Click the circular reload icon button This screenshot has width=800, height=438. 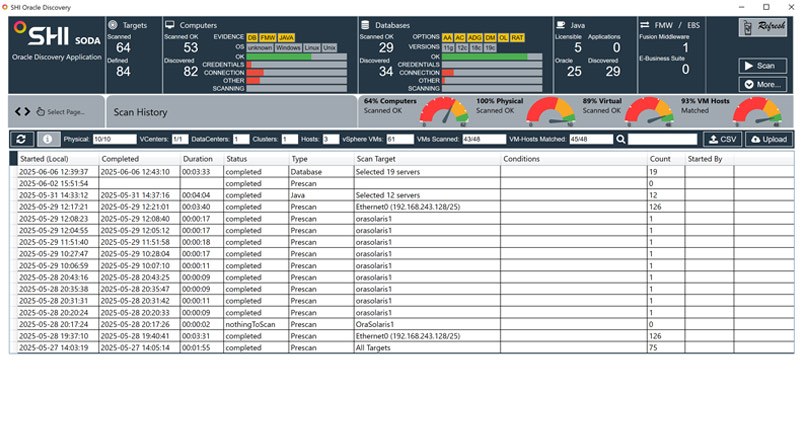coord(21,139)
